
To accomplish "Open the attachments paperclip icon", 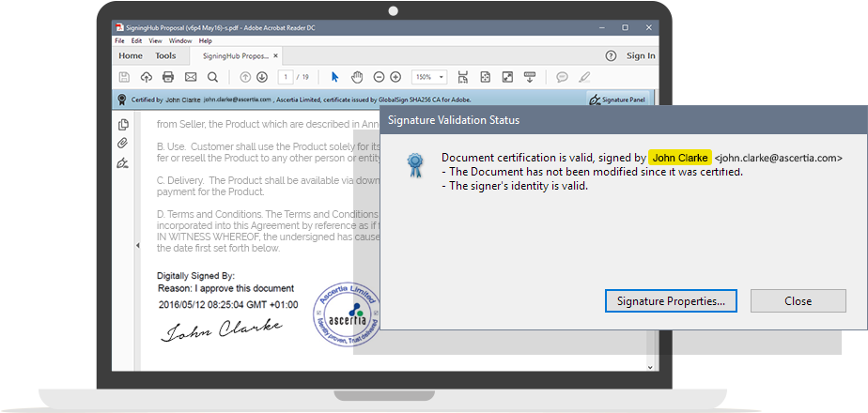I will [x=122, y=144].
